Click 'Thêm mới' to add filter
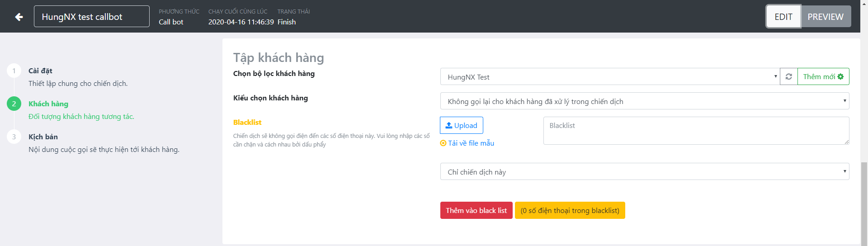This screenshot has width=868, height=246. click(x=823, y=77)
